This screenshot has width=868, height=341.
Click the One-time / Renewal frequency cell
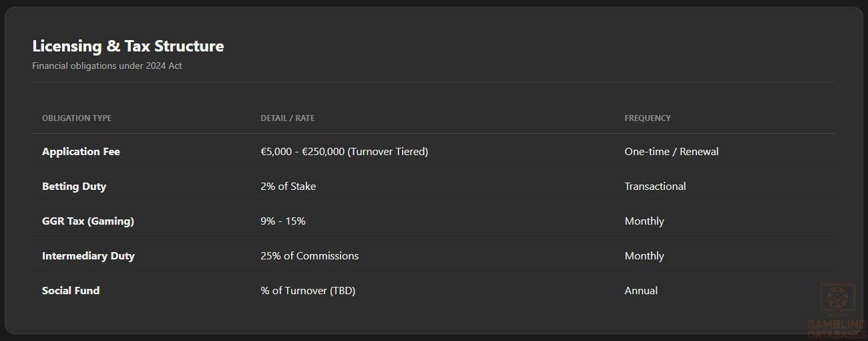click(x=672, y=152)
